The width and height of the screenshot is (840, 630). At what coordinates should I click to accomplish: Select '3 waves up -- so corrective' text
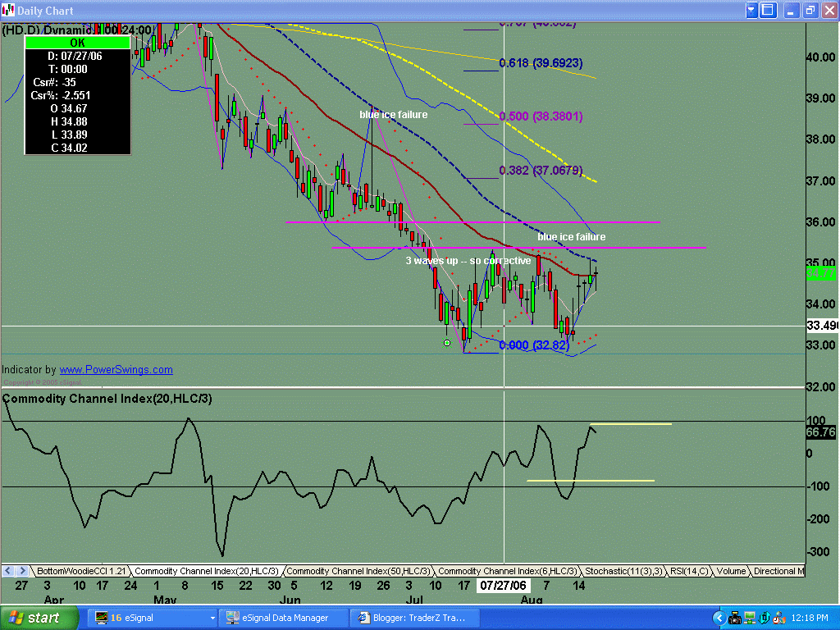pyautogui.click(x=468, y=261)
